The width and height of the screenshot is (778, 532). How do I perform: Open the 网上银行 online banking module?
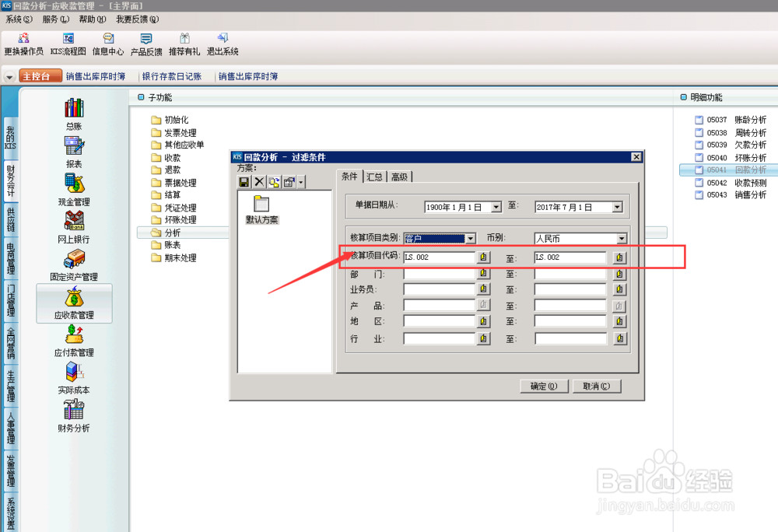point(74,227)
